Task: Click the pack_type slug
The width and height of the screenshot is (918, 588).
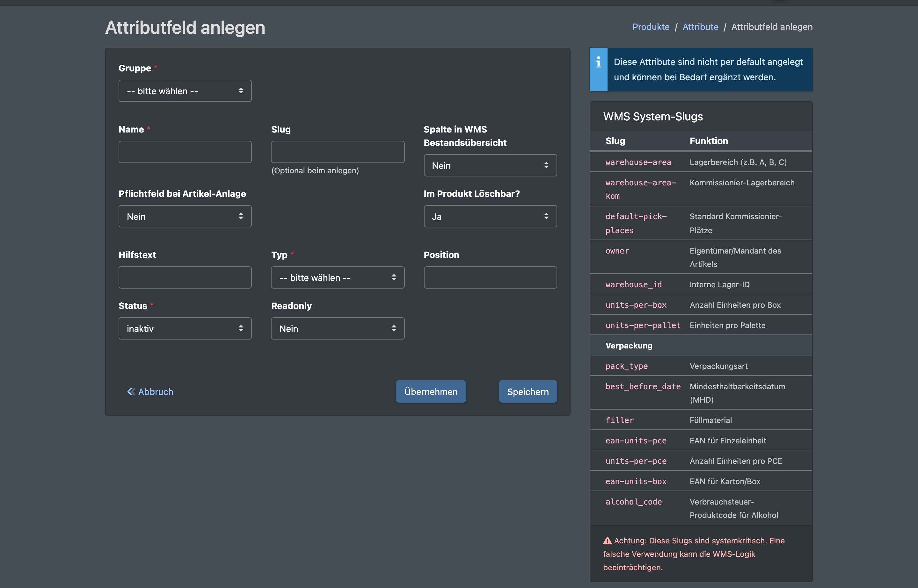Action: point(627,366)
